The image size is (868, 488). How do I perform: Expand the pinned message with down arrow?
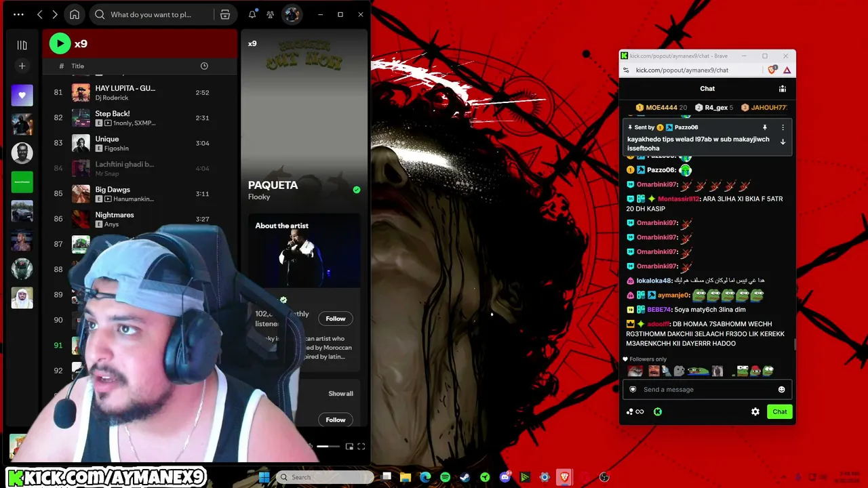783,142
